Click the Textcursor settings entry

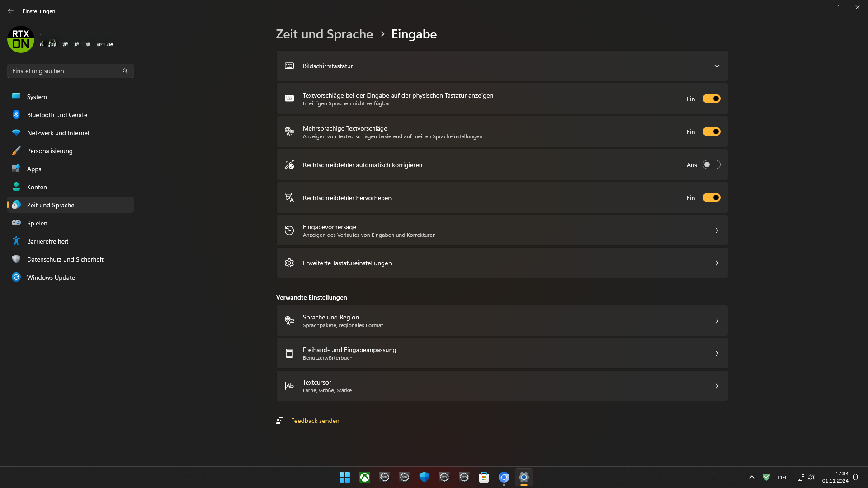(x=501, y=386)
